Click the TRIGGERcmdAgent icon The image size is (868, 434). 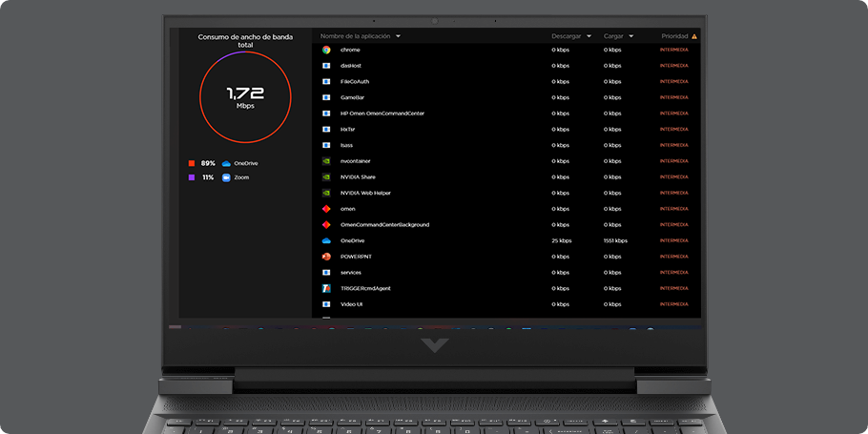[326, 288]
